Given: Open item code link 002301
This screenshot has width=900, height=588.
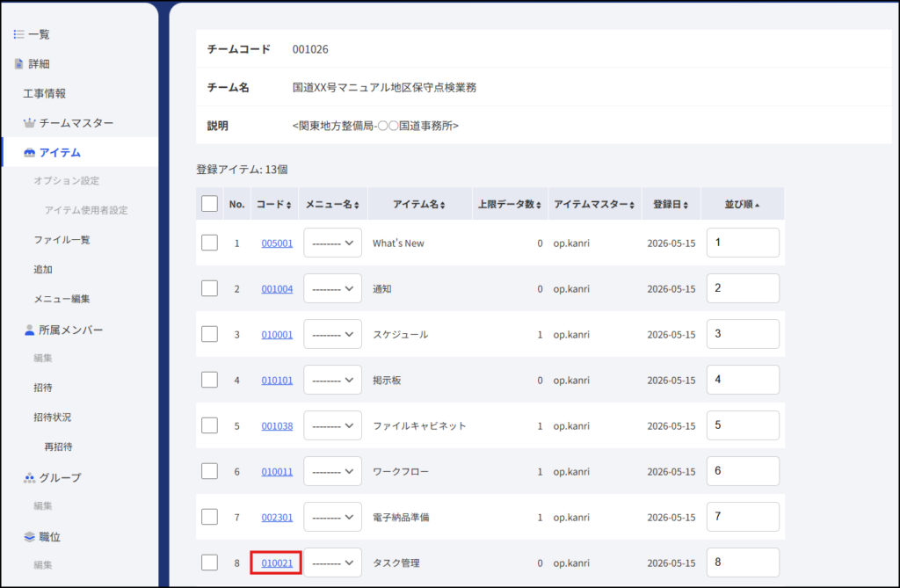Looking at the screenshot, I should [x=277, y=518].
